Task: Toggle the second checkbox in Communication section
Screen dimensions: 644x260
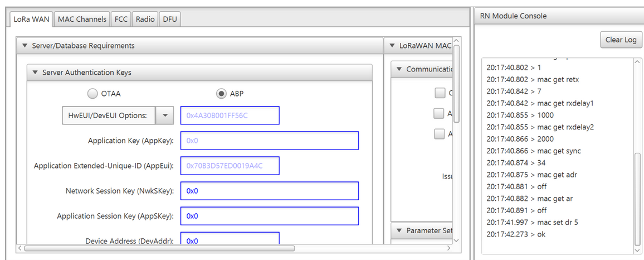Action: 439,114
